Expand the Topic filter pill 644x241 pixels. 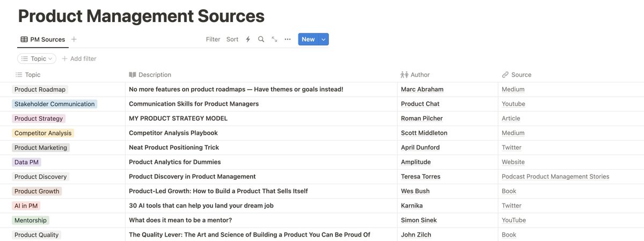36,59
